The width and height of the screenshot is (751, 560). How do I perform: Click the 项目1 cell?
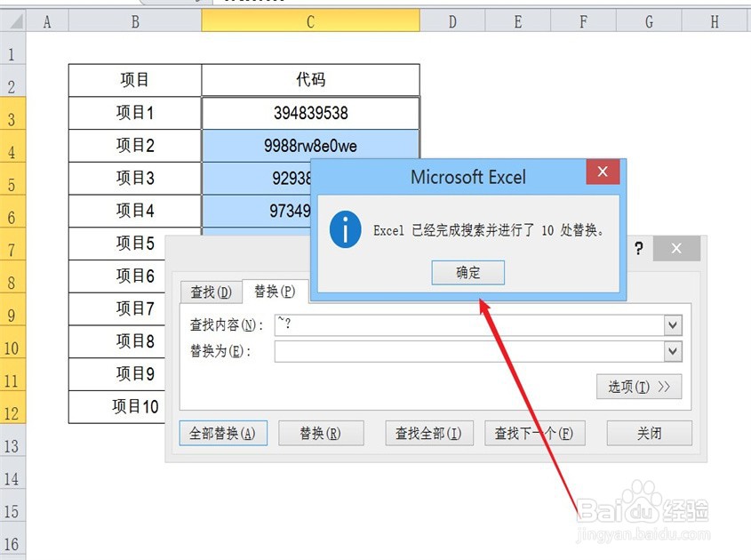pyautogui.click(x=134, y=113)
